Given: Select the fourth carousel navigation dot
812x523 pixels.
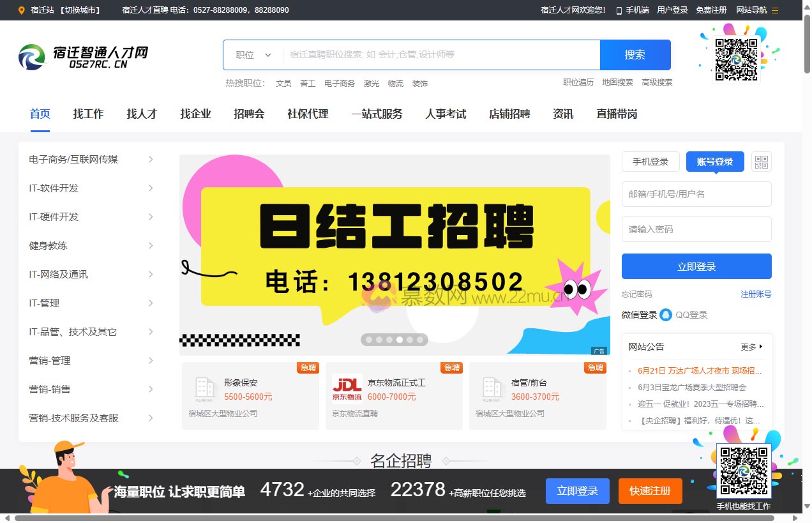Looking at the screenshot, I should coord(399,340).
